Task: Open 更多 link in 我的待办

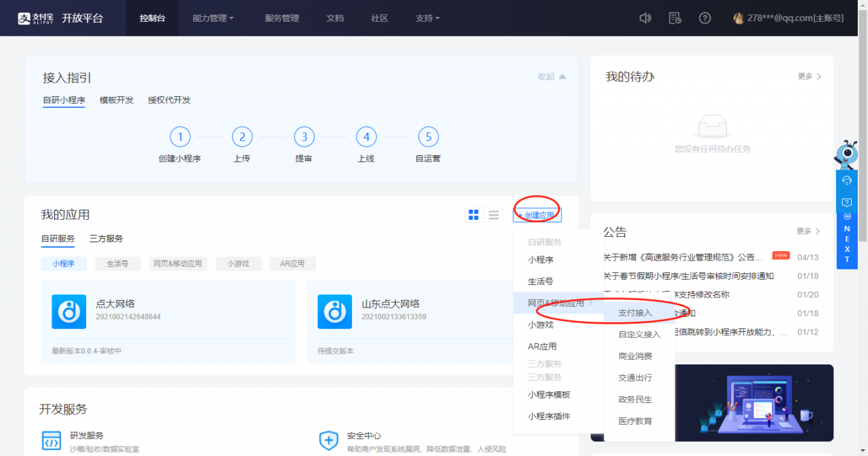Action: (810, 77)
